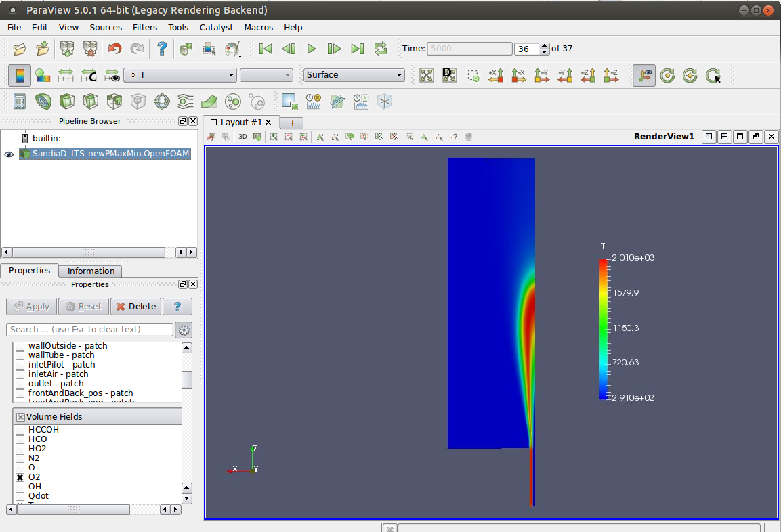This screenshot has width=781, height=532.
Task: Apply the Warp By Vector filter
Action: 209,102
